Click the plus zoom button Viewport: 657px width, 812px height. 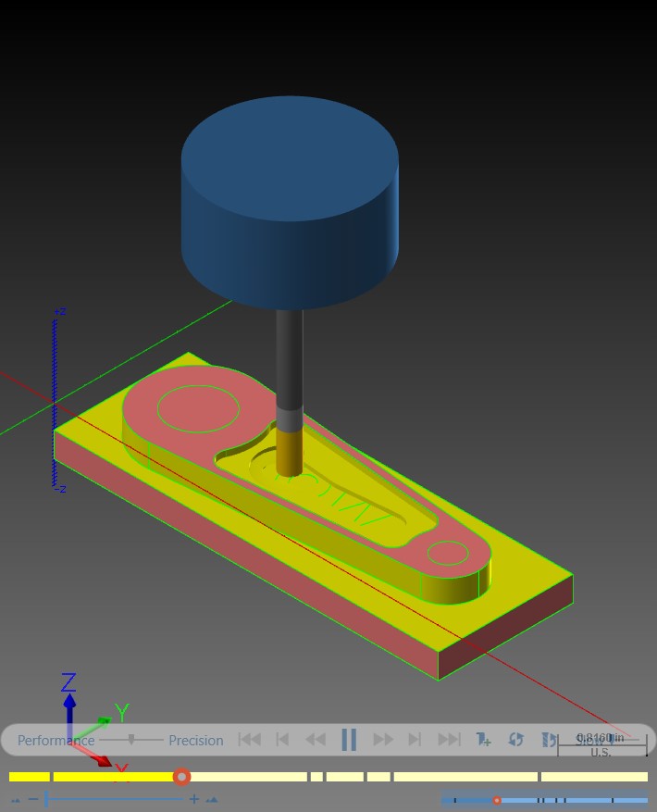point(194,799)
